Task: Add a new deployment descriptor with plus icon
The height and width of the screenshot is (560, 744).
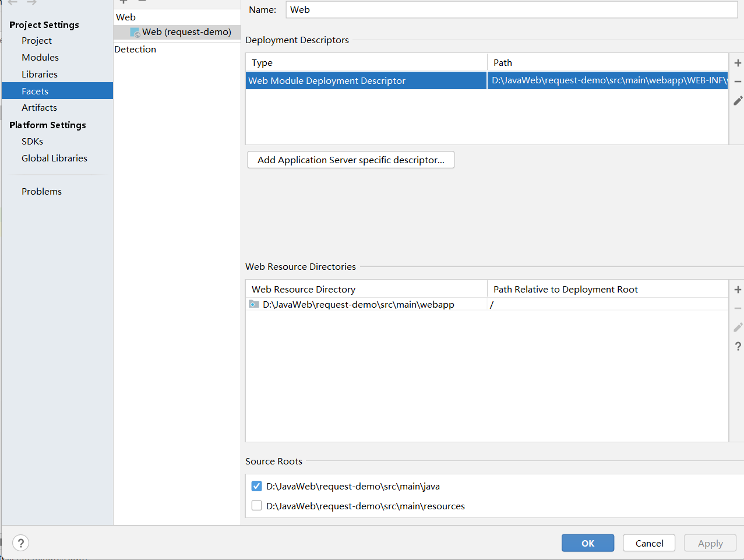Action: [x=738, y=63]
